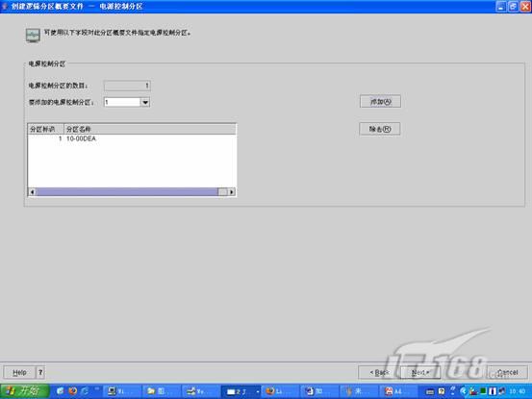Proceed with the Next button
The width and height of the screenshot is (532, 399).
coord(420,372)
